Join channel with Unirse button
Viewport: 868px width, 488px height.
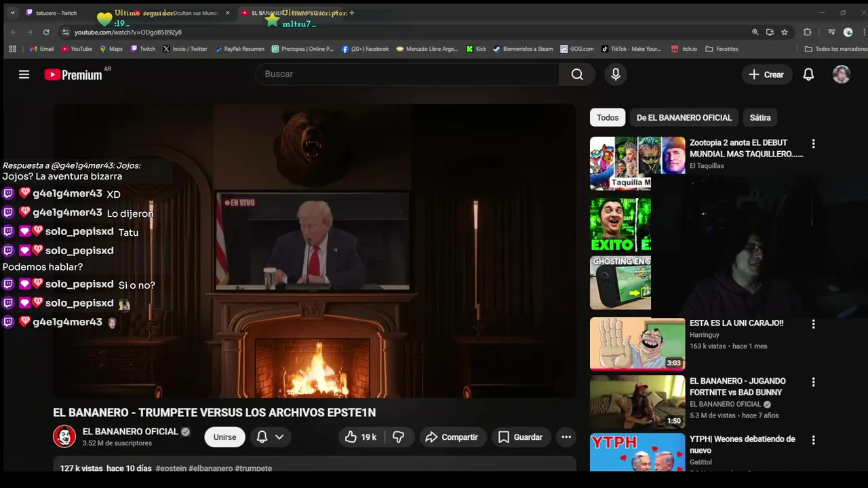pos(224,437)
